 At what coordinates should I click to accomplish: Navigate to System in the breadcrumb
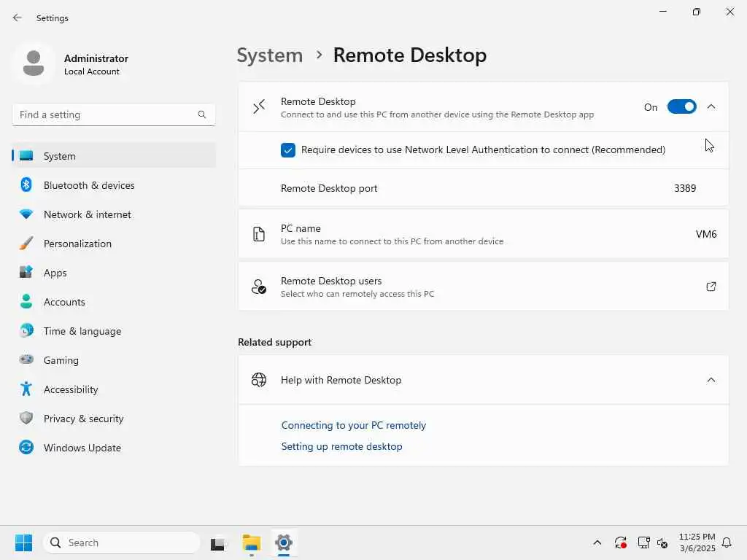(270, 55)
